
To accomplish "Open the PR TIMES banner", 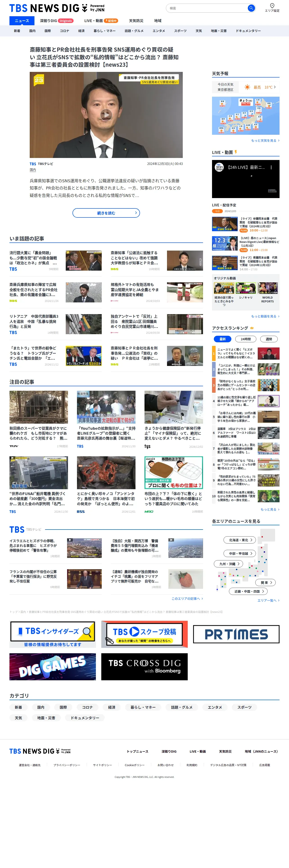I will (236, 635).
